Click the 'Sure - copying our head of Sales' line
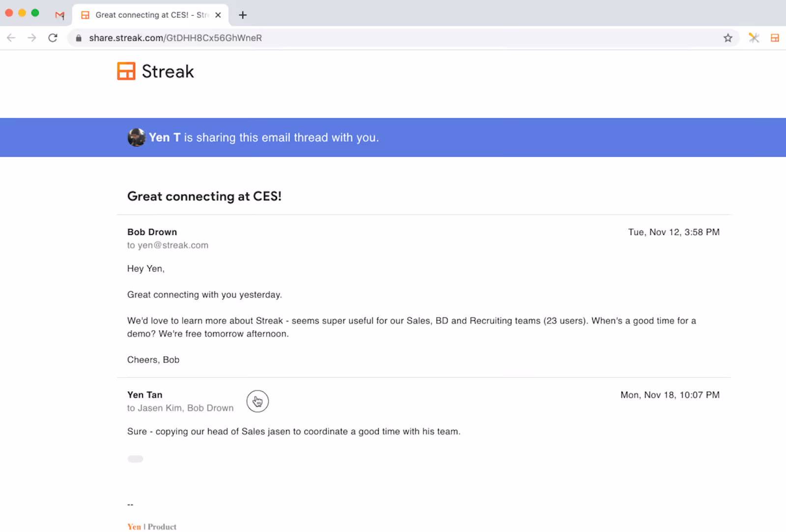 (x=294, y=431)
